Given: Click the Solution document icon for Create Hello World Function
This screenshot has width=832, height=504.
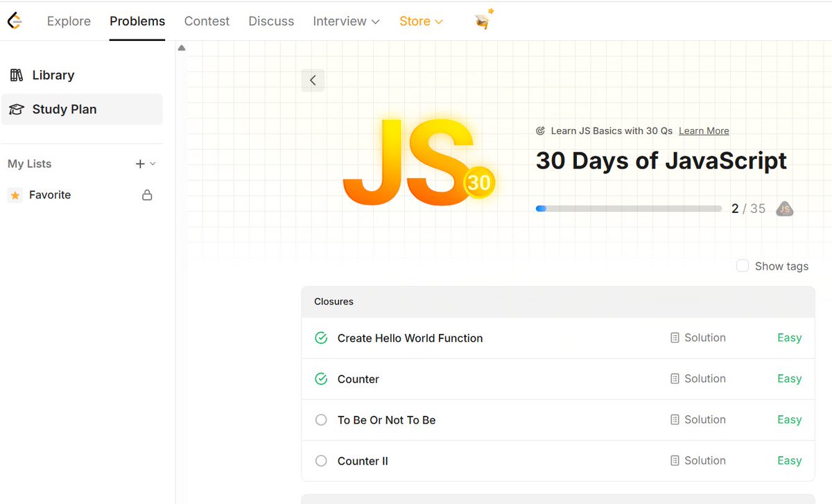Looking at the screenshot, I should pos(675,338).
